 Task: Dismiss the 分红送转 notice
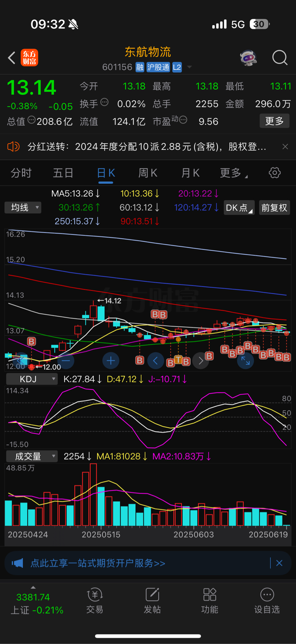coord(285,147)
